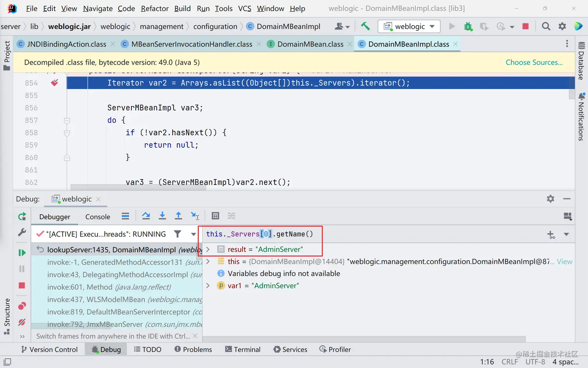Open the weblogic run configuration dropdown
This screenshot has height=368, width=588.
click(409, 26)
